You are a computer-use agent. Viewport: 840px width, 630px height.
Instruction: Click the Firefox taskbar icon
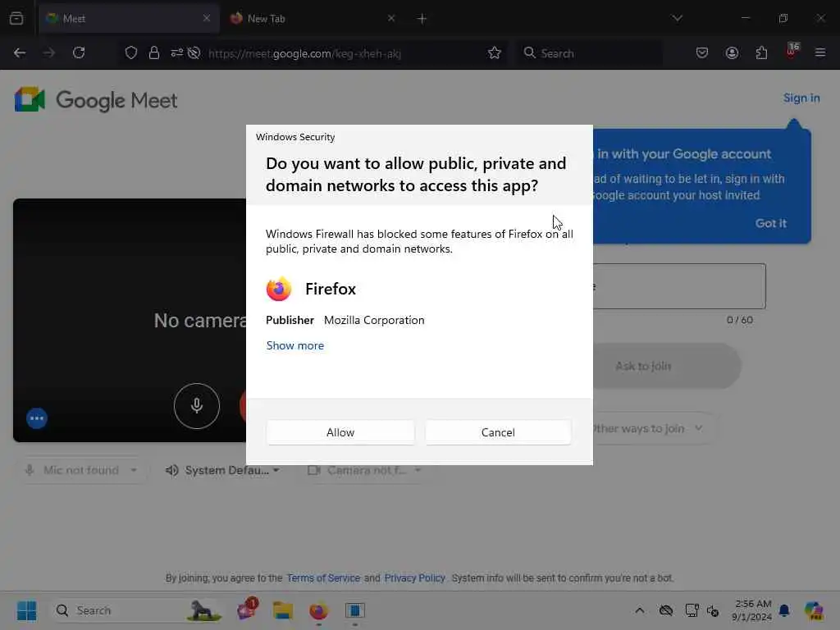coord(319,610)
